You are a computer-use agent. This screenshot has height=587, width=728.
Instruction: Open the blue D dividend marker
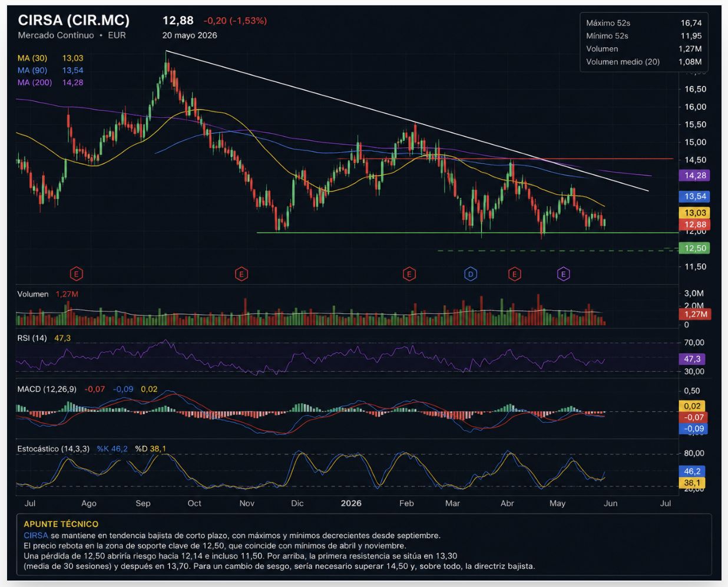470,274
